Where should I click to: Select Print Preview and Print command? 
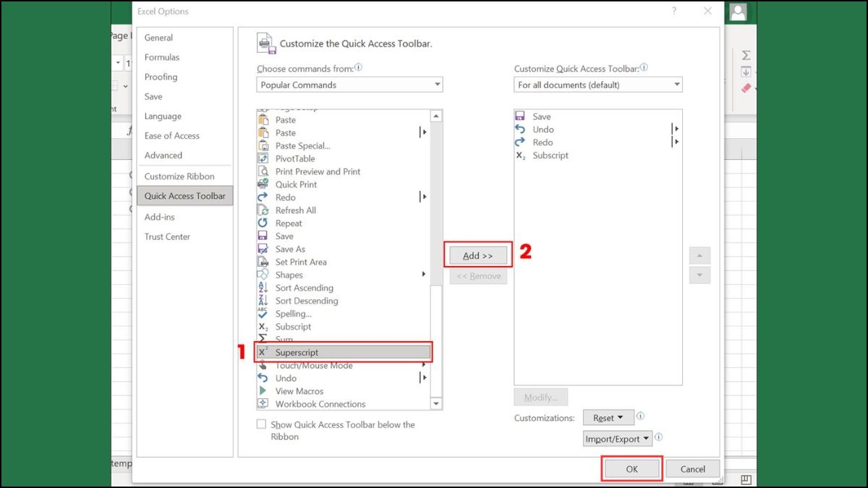[343, 172]
